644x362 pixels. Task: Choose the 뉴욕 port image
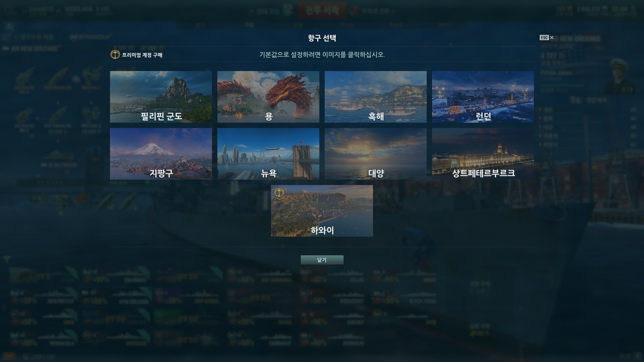pyautogui.click(x=268, y=154)
